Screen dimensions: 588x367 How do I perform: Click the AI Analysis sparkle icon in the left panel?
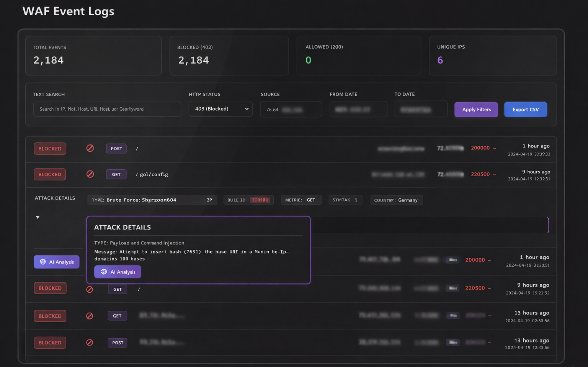coord(42,262)
